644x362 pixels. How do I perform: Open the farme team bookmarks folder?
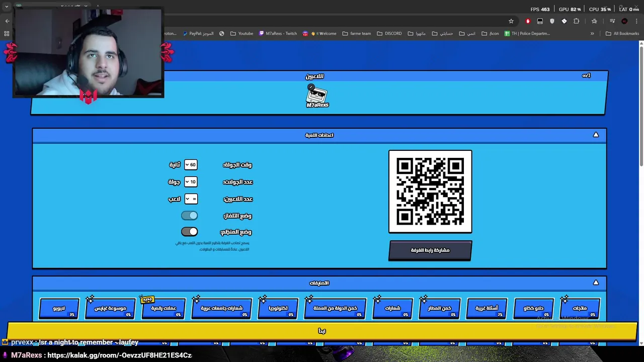click(357, 34)
